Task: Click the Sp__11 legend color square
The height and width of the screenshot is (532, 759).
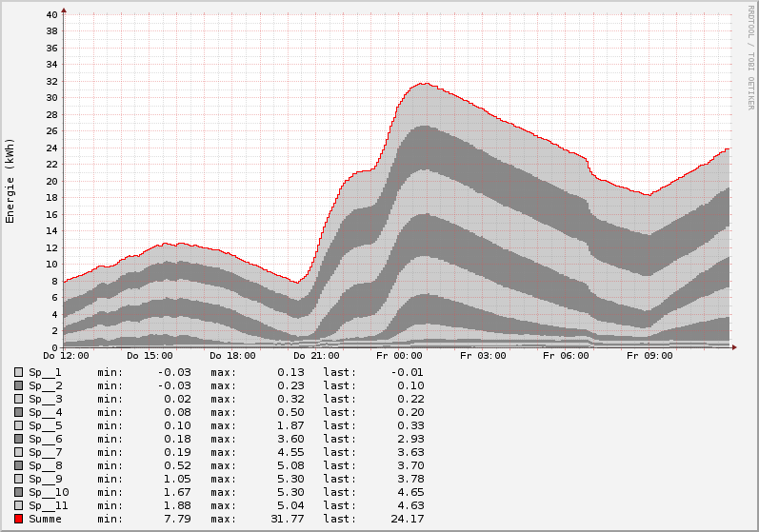Action: (x=18, y=505)
